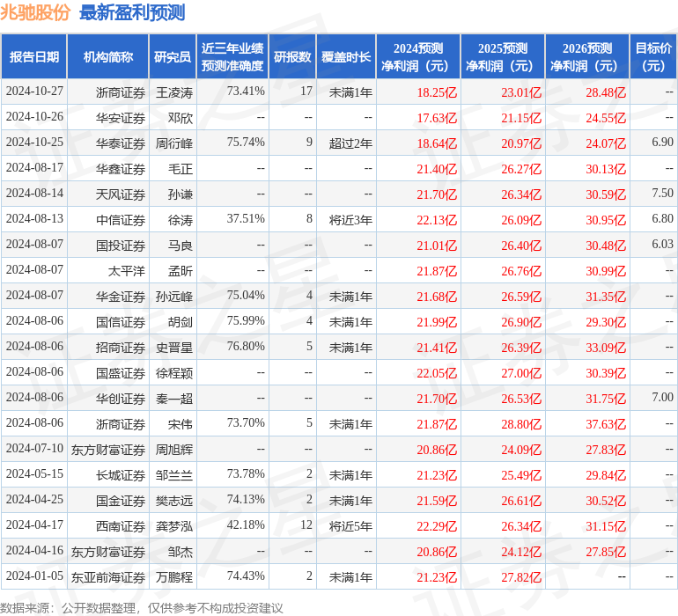Screen dimensions: 678x616
Task: Click the 研究员 column header
Action: point(173,56)
